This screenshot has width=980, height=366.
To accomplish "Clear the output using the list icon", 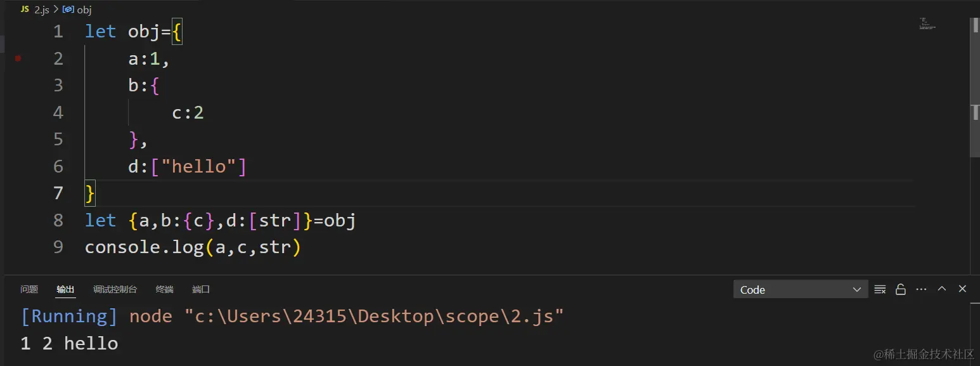I will point(880,289).
